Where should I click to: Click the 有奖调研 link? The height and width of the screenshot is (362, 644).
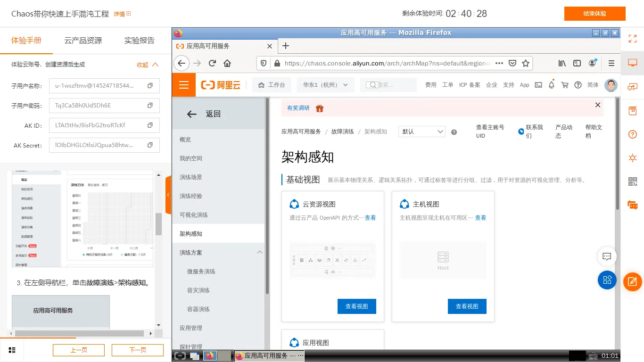[x=298, y=108]
